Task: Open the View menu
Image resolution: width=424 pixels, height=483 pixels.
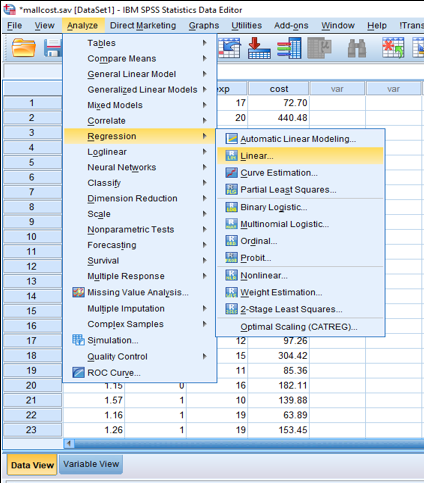Action: pos(44,26)
